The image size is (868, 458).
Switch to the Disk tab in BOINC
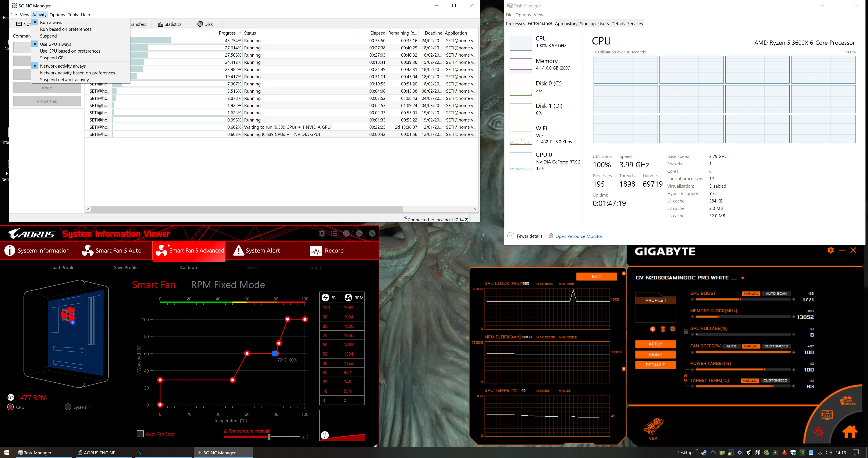205,24
